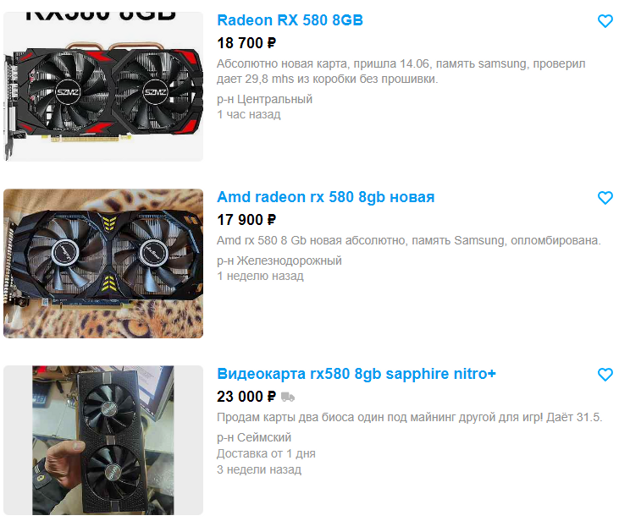View the card on leopard blanket photo
630x532 pixels.
click(103, 264)
